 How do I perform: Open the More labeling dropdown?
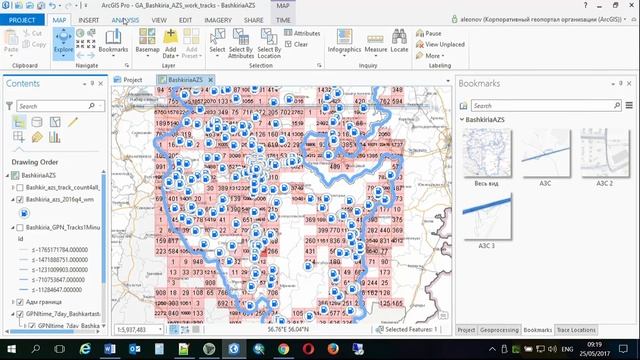(430, 56)
